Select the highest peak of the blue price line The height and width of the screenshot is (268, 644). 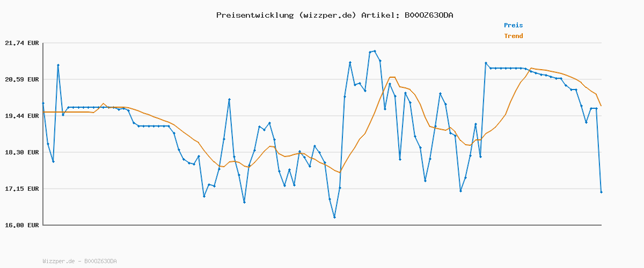pyautogui.click(x=375, y=51)
